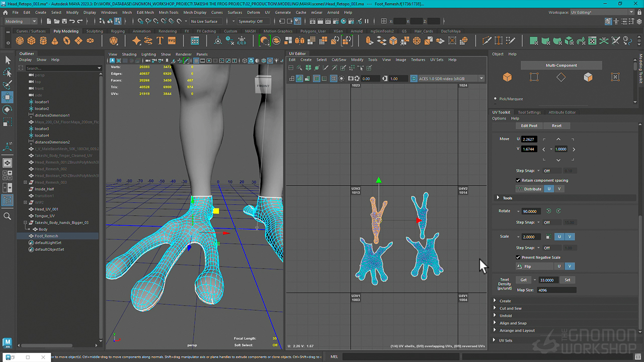
Task: Click the search magnifier in left toolbox
Action: [8, 216]
